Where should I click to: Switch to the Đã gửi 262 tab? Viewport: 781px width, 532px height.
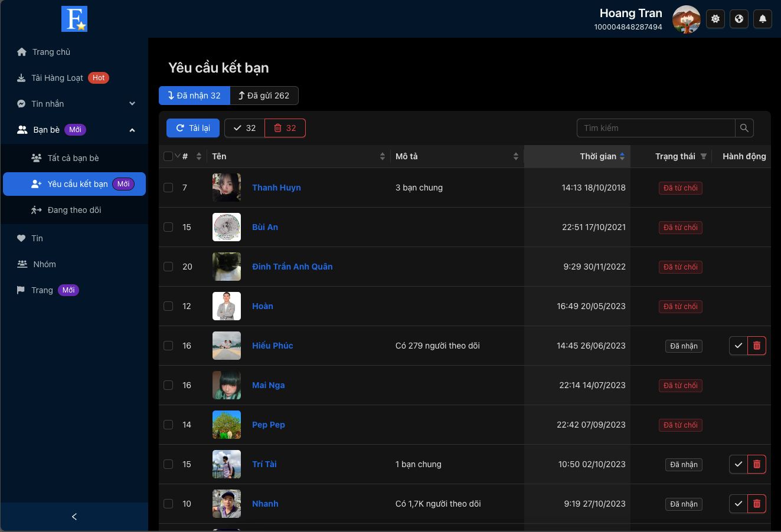click(264, 96)
